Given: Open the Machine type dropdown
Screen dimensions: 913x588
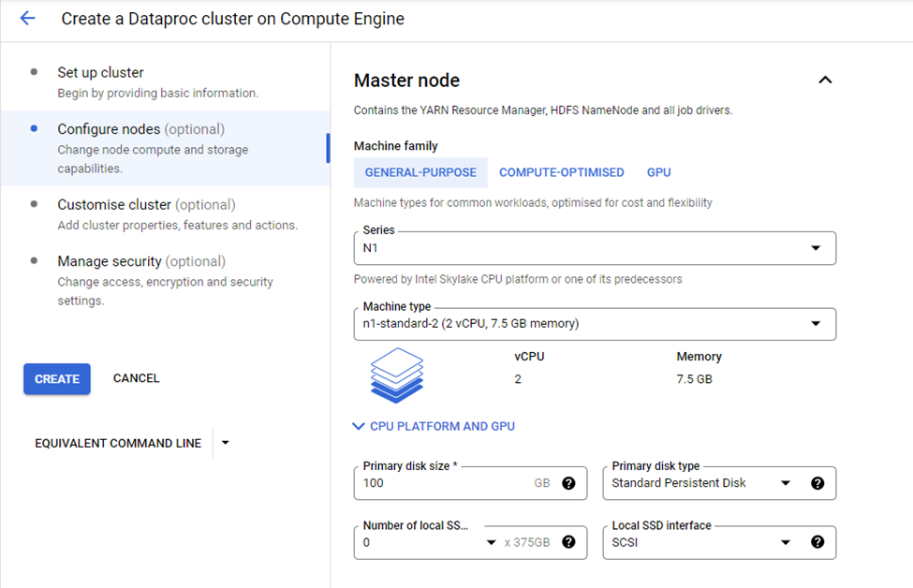Looking at the screenshot, I should pyautogui.click(x=595, y=324).
